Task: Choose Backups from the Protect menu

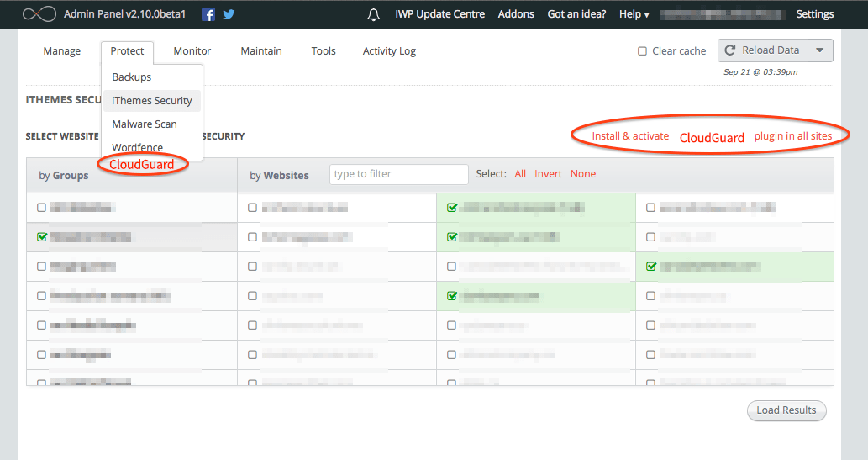Action: pyautogui.click(x=132, y=77)
